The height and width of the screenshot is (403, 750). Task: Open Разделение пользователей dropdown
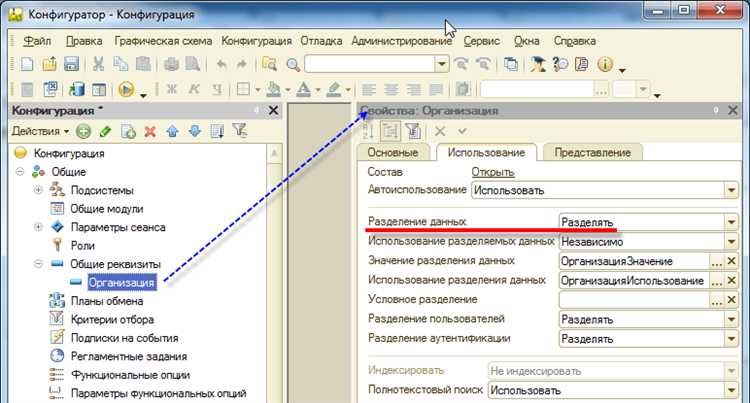(x=731, y=319)
